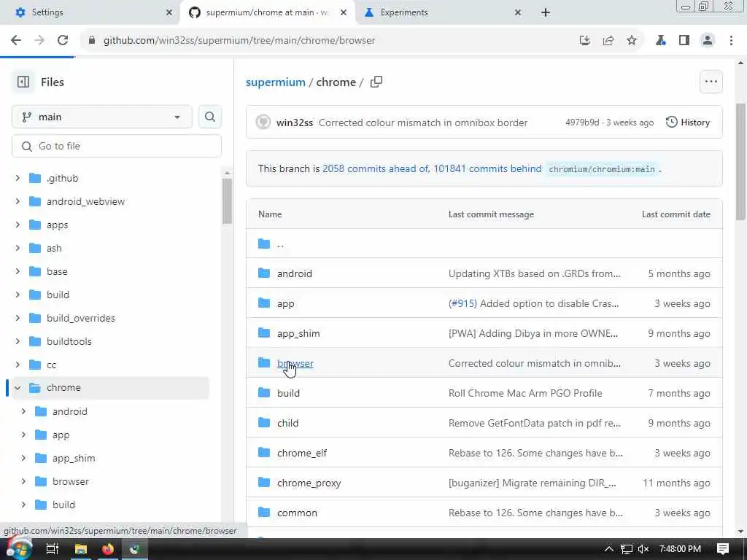
Task: Open the Experiments flask toolbar icon
Action: [660, 41]
